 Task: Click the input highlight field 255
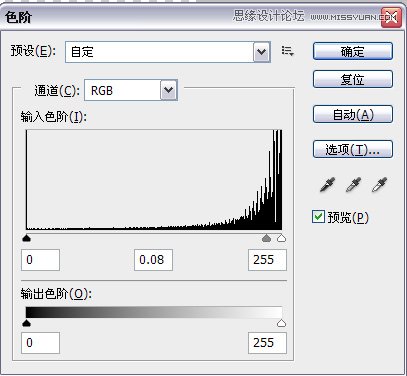(267, 260)
